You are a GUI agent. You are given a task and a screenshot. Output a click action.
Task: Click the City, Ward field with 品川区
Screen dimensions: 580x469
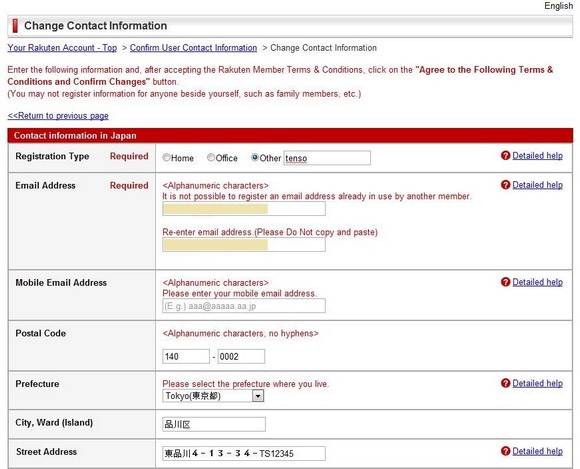(x=214, y=424)
